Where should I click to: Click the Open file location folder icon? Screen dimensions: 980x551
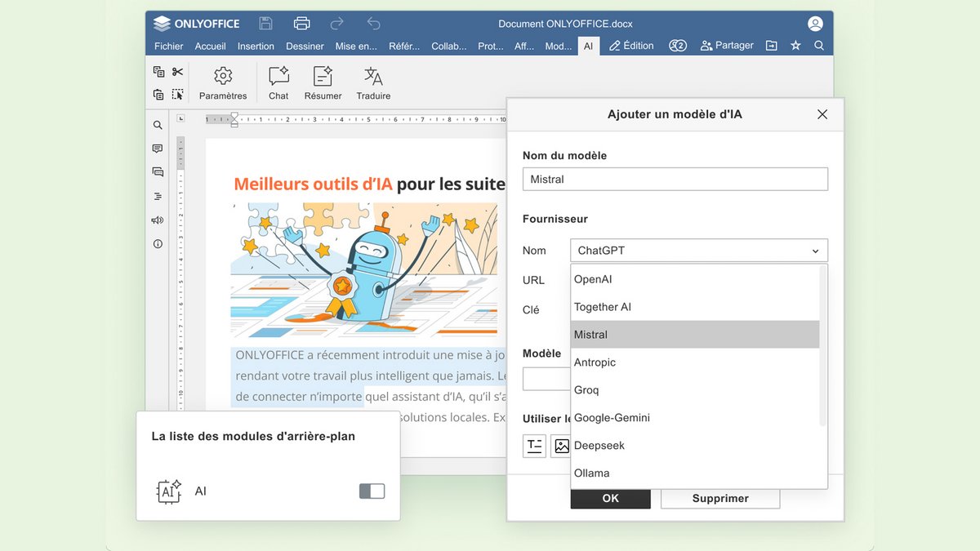771,46
